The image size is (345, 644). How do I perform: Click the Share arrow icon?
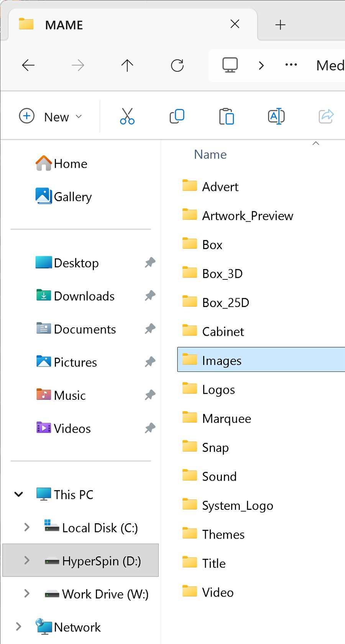[x=326, y=116]
